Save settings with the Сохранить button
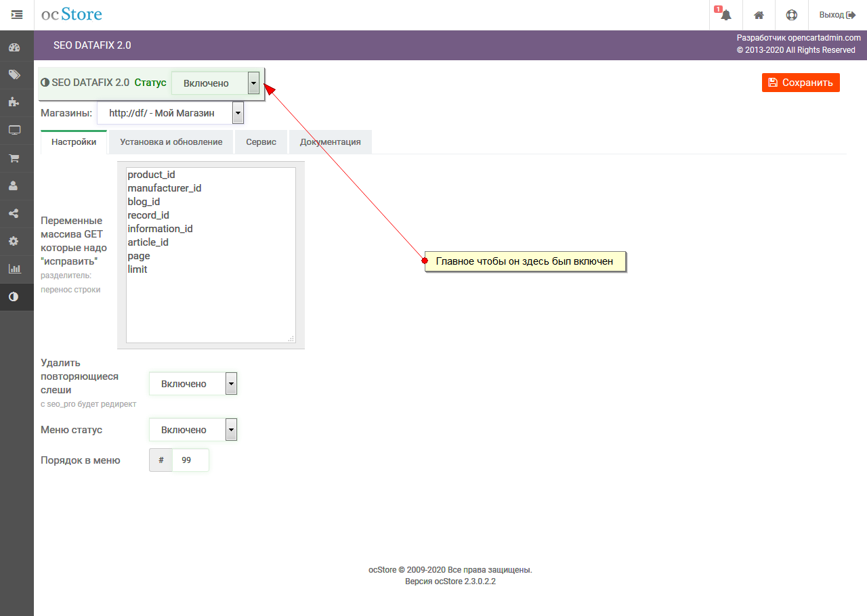This screenshot has width=867, height=616. [801, 83]
